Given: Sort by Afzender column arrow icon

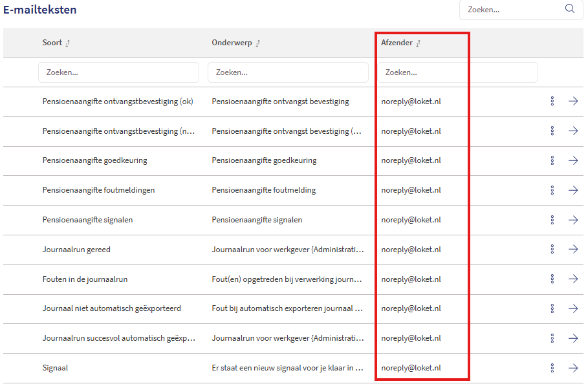Looking at the screenshot, I should coord(418,43).
